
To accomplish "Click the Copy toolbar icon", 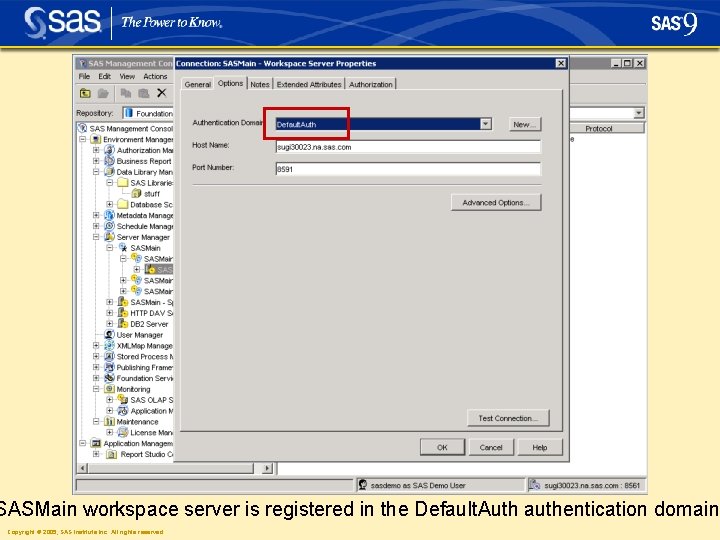I will point(126,93).
